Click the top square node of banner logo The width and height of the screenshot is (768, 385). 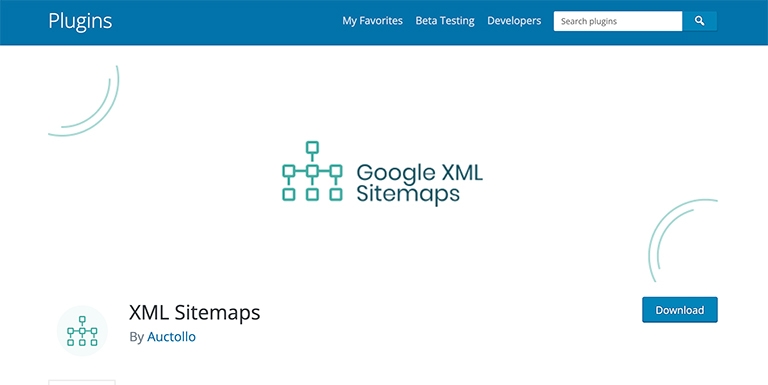tap(312, 147)
